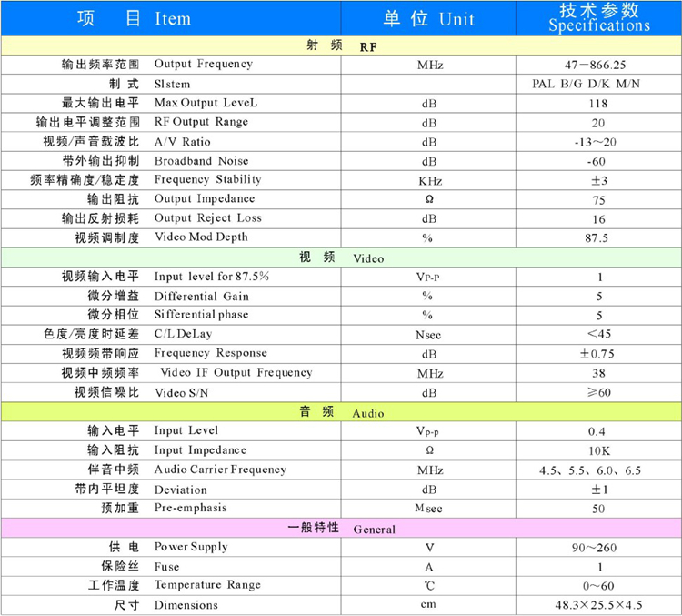Click the '47-866.25' specification value
The width and height of the screenshot is (682, 616).
tap(598, 66)
